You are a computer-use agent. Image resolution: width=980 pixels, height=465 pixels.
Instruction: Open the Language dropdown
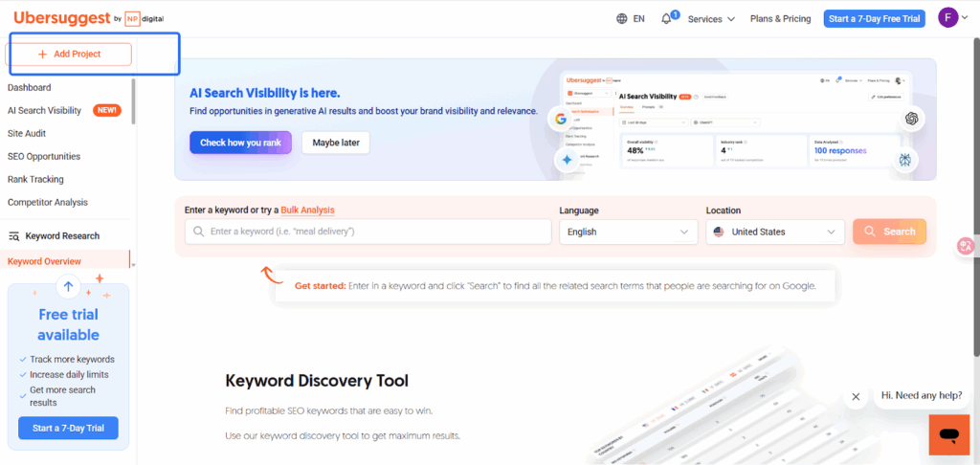coord(629,232)
